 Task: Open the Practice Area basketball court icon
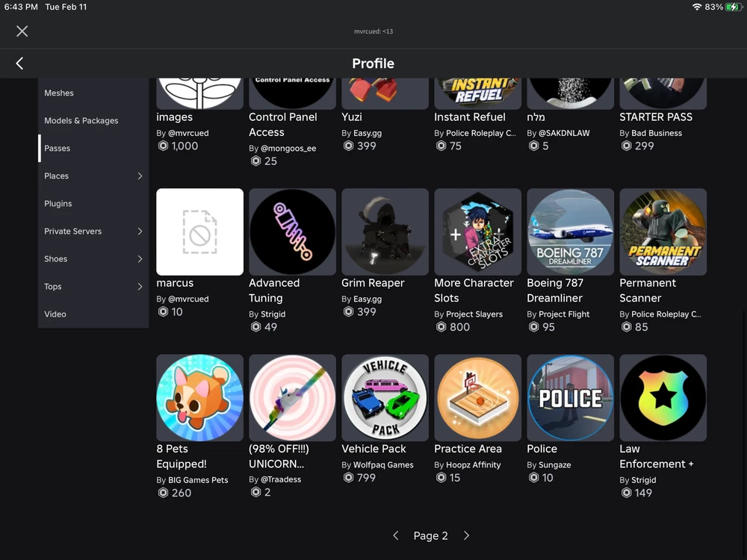pyautogui.click(x=477, y=397)
